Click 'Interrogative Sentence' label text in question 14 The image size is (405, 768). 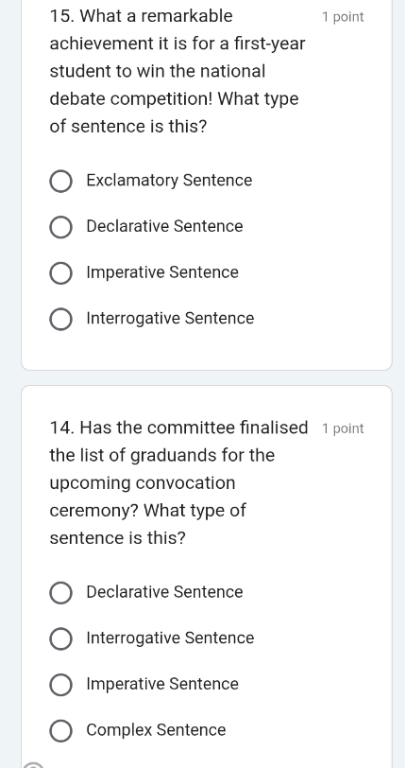(x=170, y=638)
